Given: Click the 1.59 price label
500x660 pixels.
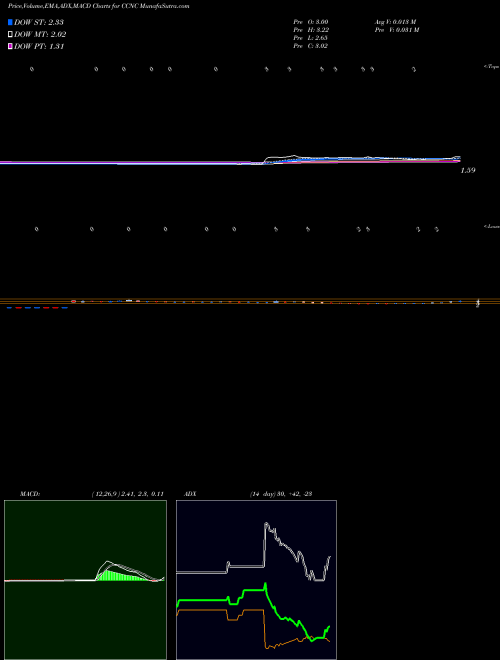Looking at the screenshot, I should coord(468,170).
